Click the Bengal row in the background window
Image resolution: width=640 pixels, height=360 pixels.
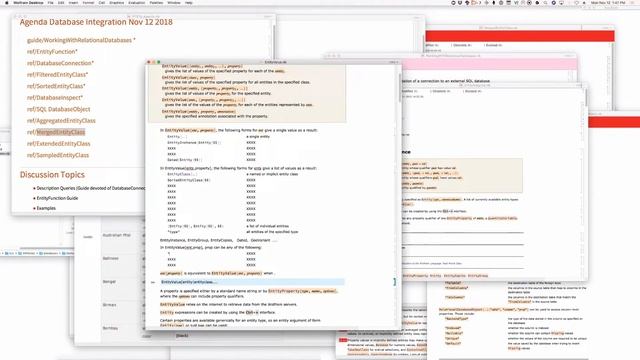coord(109,282)
